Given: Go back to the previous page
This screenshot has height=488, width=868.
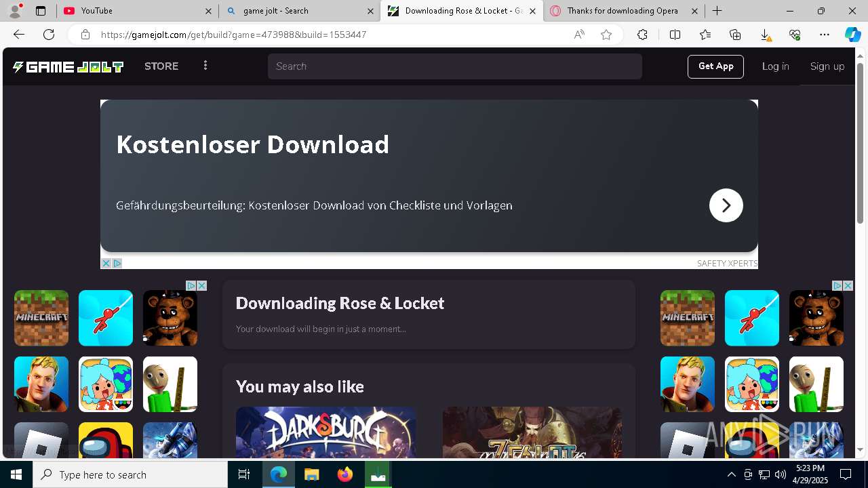Looking at the screenshot, I should 19,35.
